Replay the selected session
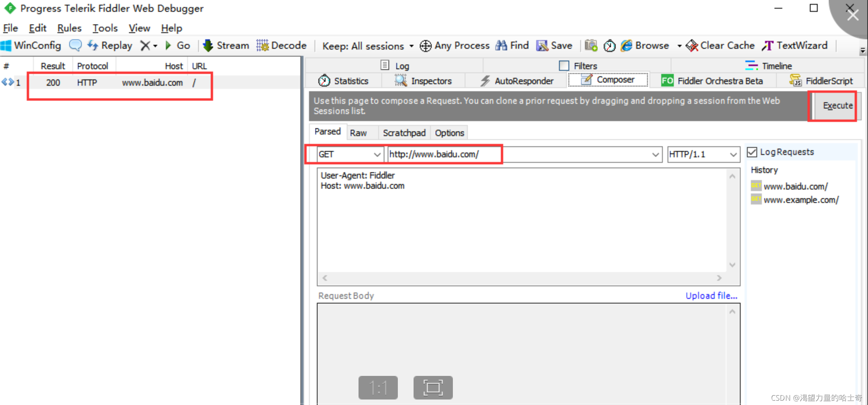The height and width of the screenshot is (405, 868). point(110,46)
